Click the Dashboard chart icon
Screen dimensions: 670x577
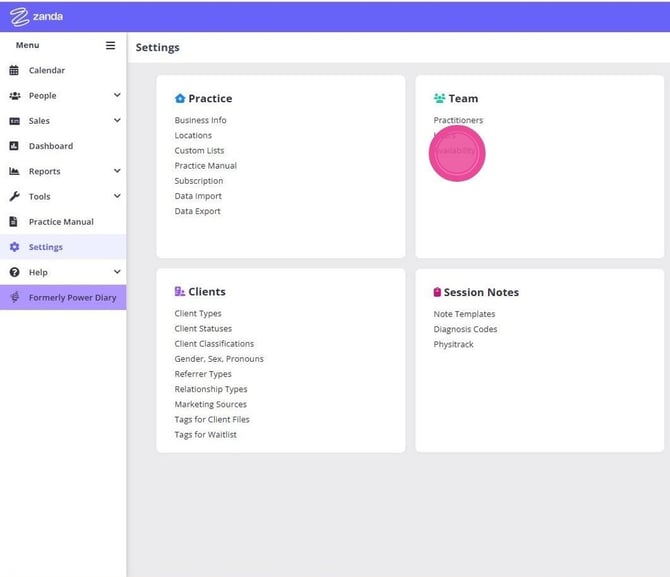[x=14, y=146]
